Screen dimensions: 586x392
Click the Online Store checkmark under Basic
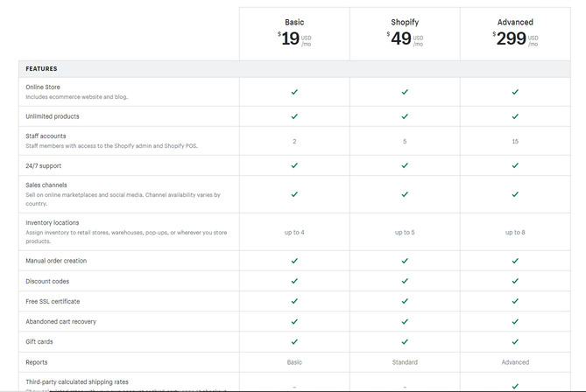click(294, 92)
